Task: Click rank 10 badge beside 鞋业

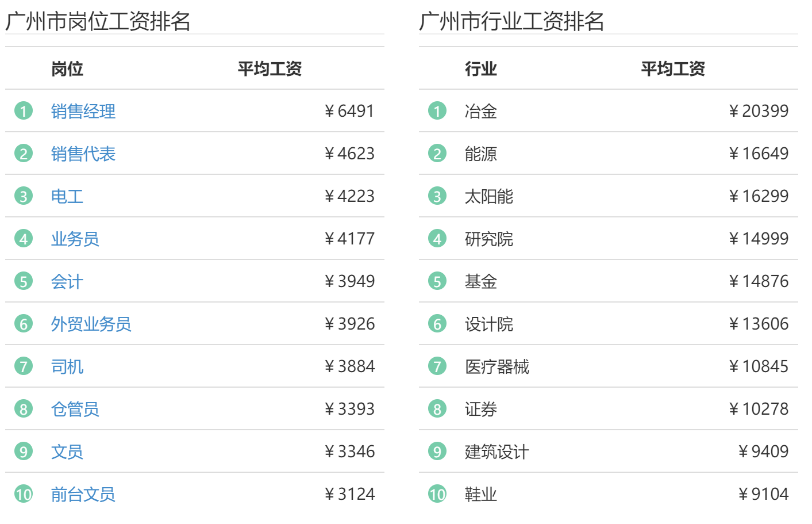Action: point(437,494)
